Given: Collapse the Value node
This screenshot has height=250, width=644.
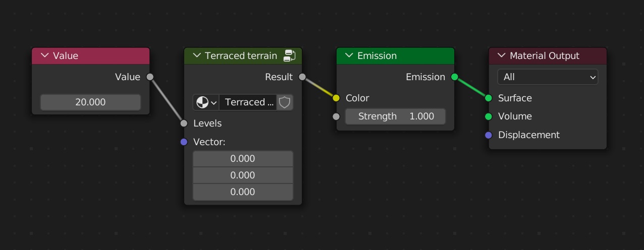Looking at the screenshot, I should [45, 55].
